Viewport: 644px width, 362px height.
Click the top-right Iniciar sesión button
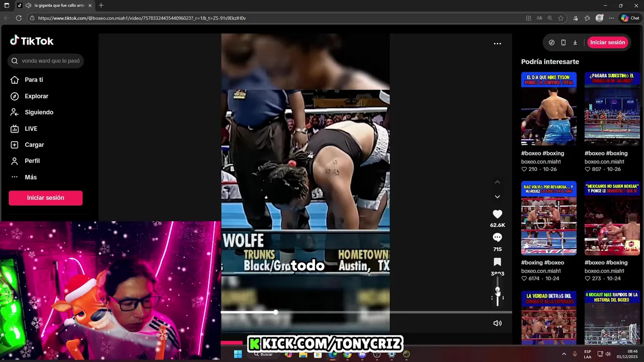click(607, 43)
